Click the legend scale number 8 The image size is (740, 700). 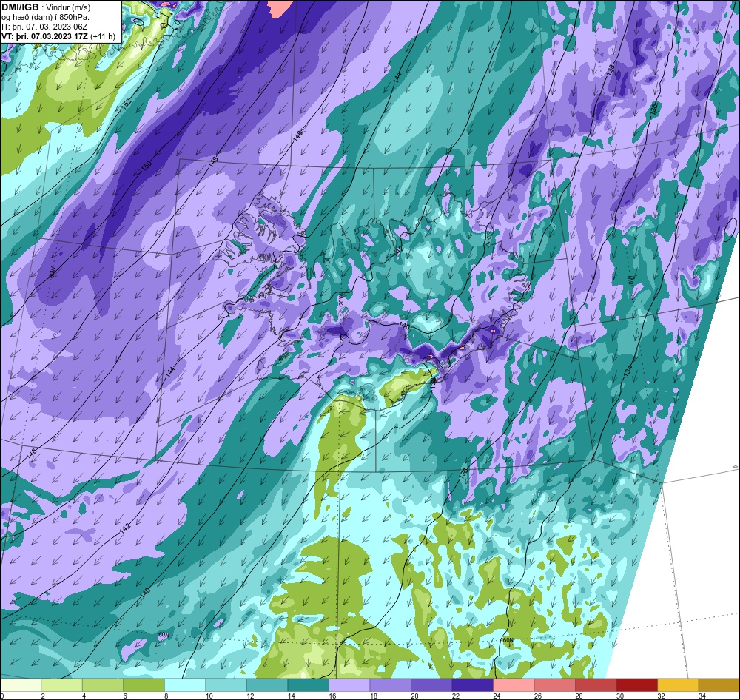(x=166, y=696)
